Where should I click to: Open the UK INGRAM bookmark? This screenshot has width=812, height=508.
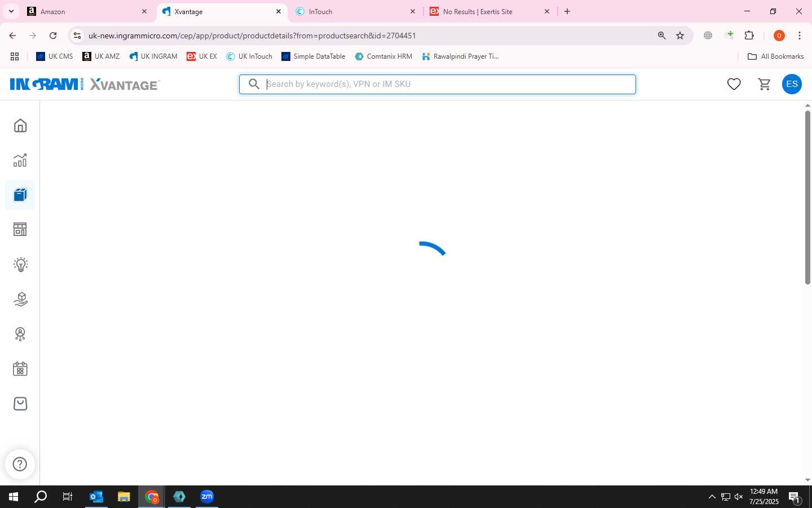coord(153,56)
